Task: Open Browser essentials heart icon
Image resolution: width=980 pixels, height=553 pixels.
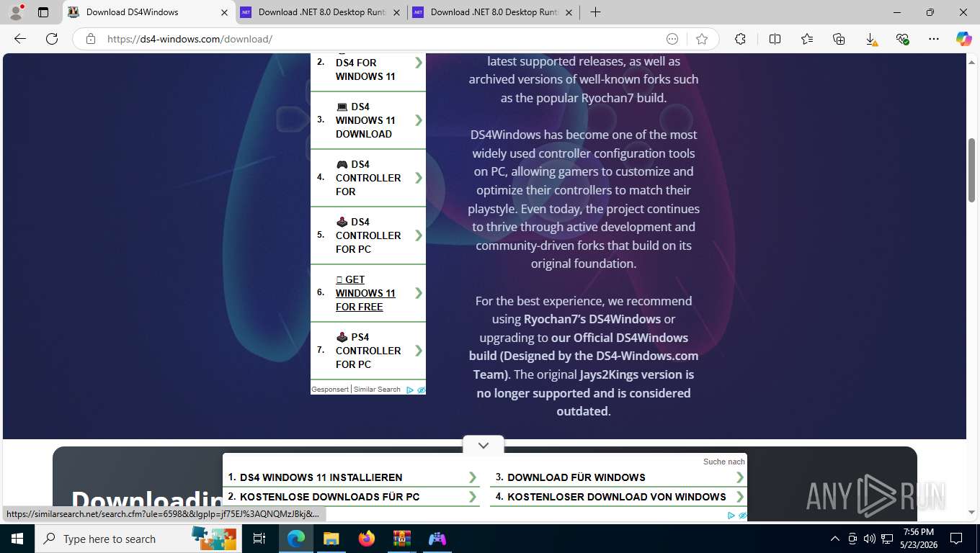Action: pyautogui.click(x=902, y=39)
